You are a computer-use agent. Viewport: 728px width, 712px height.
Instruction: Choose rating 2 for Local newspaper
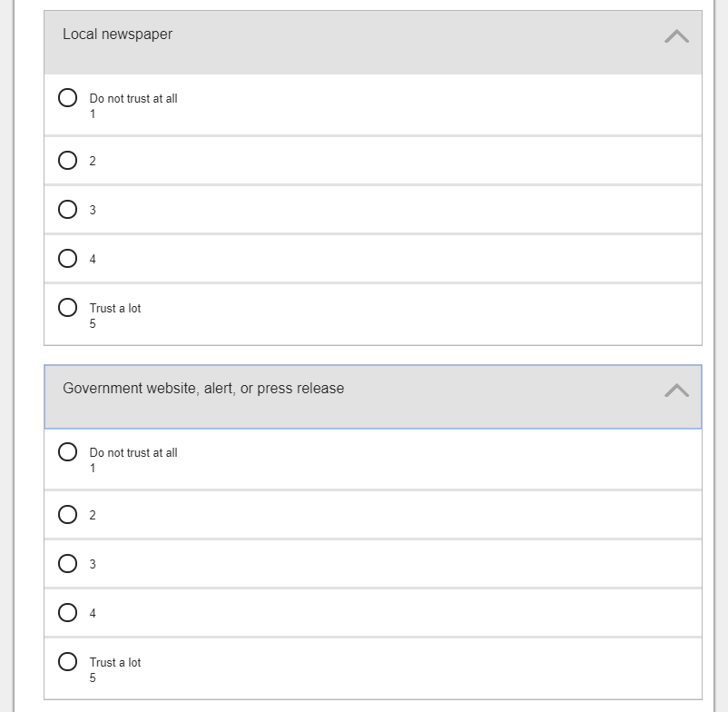pos(68,161)
